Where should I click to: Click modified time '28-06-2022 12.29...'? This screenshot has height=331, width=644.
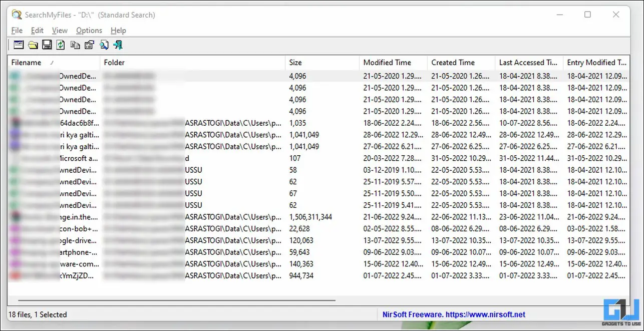point(393,135)
